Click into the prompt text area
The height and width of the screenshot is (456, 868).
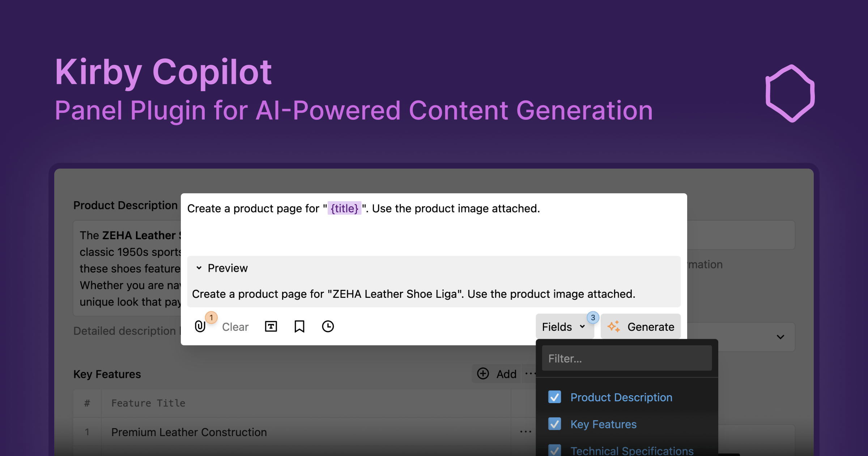tap(434, 224)
